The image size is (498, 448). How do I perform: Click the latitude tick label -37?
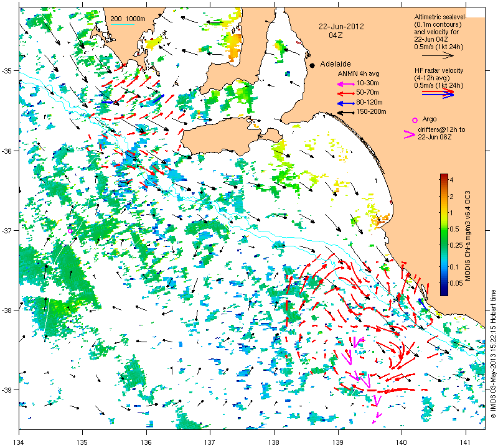pyautogui.click(x=10, y=230)
